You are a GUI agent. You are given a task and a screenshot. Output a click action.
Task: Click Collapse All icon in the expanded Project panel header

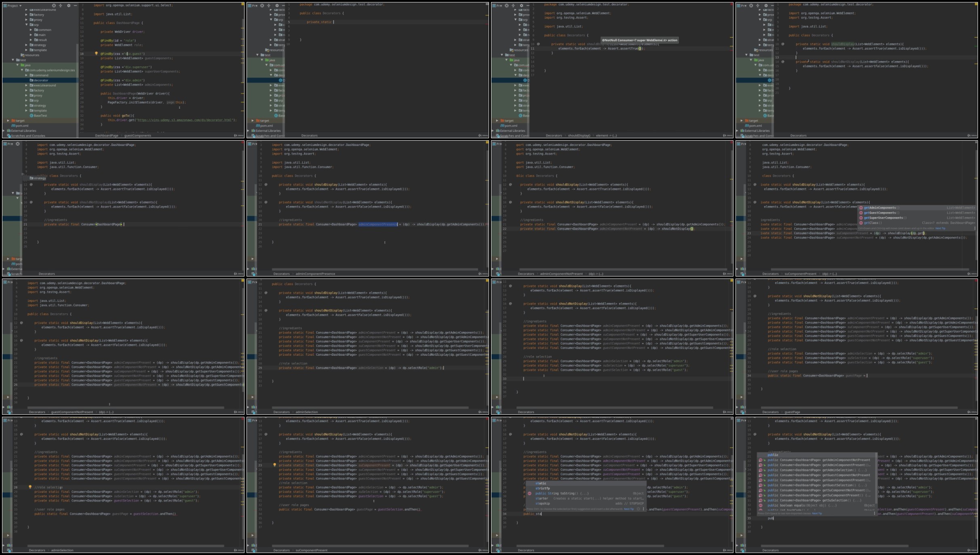61,6
